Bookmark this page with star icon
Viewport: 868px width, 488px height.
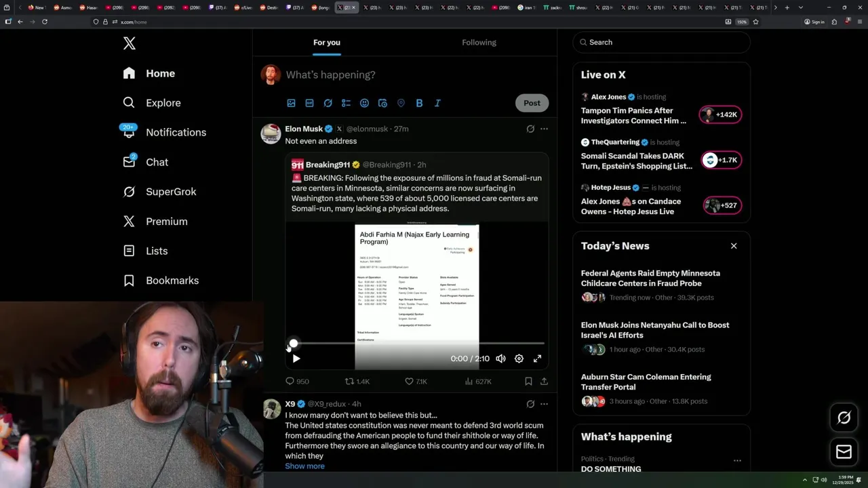click(755, 22)
